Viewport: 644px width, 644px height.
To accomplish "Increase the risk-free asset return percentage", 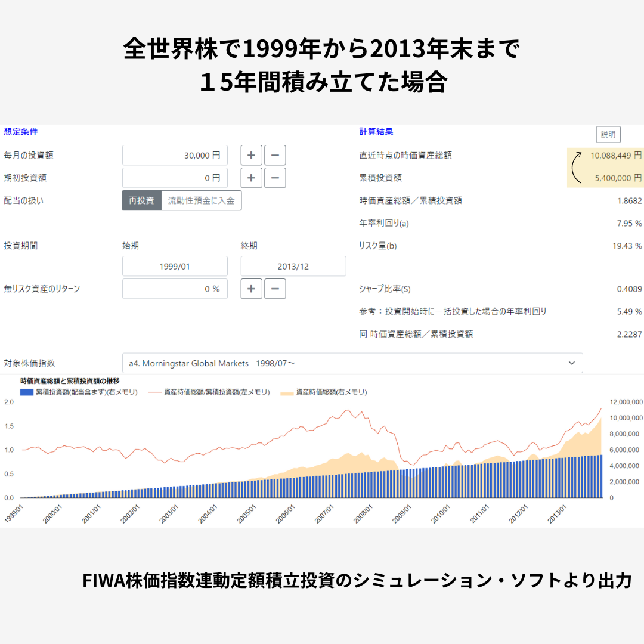I will point(251,289).
